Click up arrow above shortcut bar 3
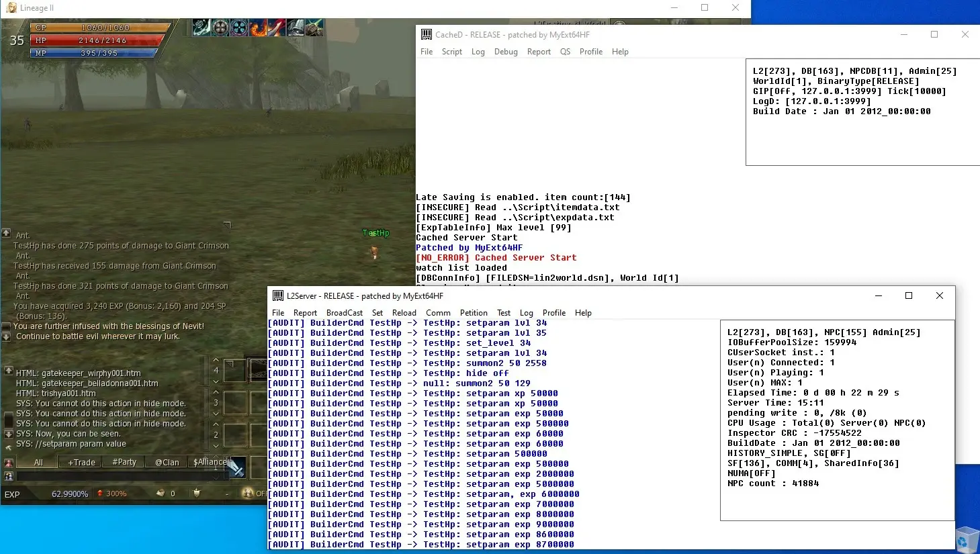This screenshot has width=980, height=554. tap(216, 391)
